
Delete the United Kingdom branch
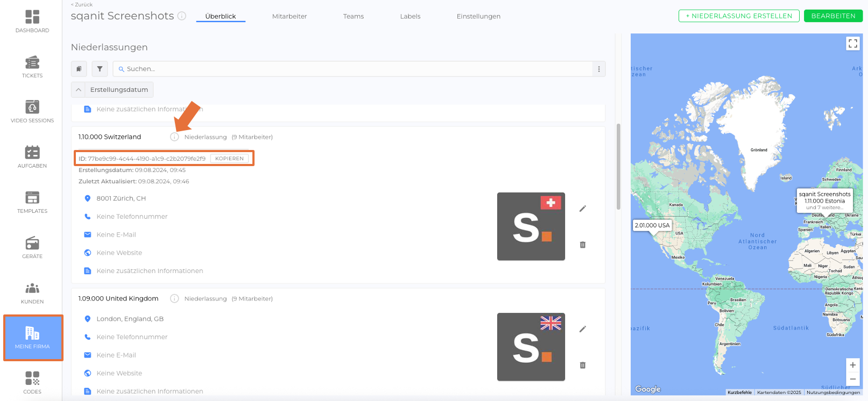(x=582, y=365)
